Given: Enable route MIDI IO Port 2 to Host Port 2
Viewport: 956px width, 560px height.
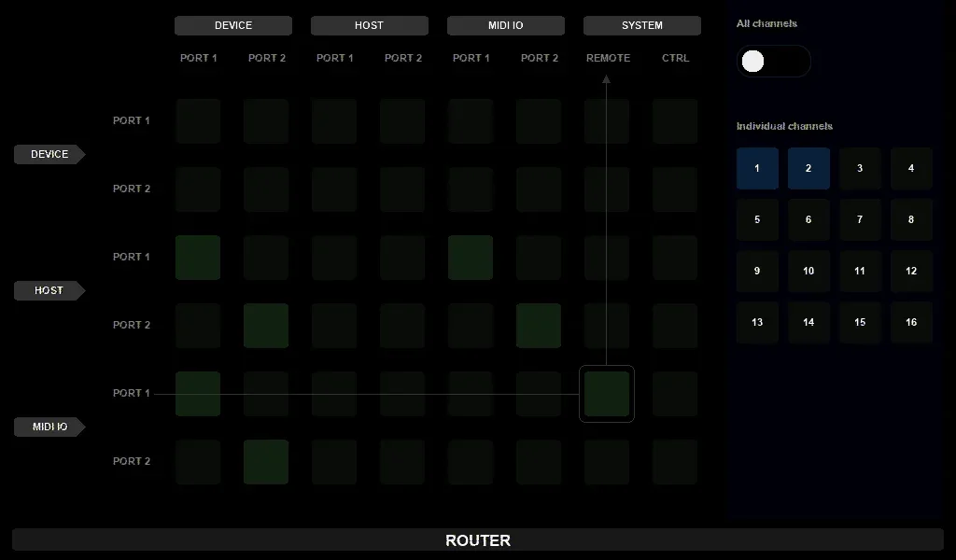Looking at the screenshot, I should (x=402, y=462).
